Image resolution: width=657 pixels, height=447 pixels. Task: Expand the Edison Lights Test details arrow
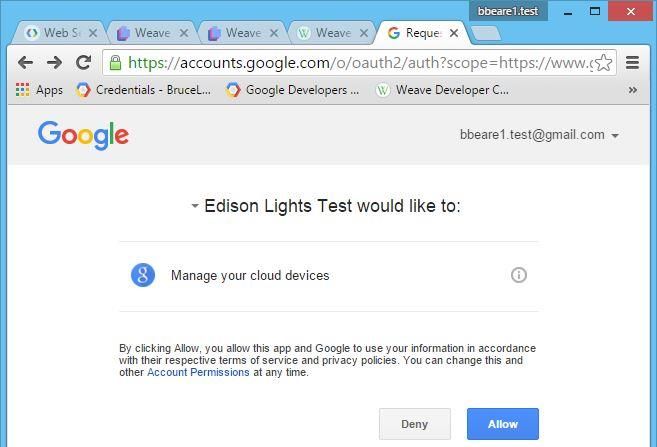point(194,206)
